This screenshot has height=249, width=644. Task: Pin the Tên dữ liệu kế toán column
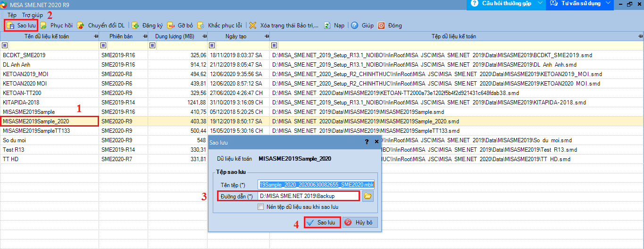coord(96,36)
